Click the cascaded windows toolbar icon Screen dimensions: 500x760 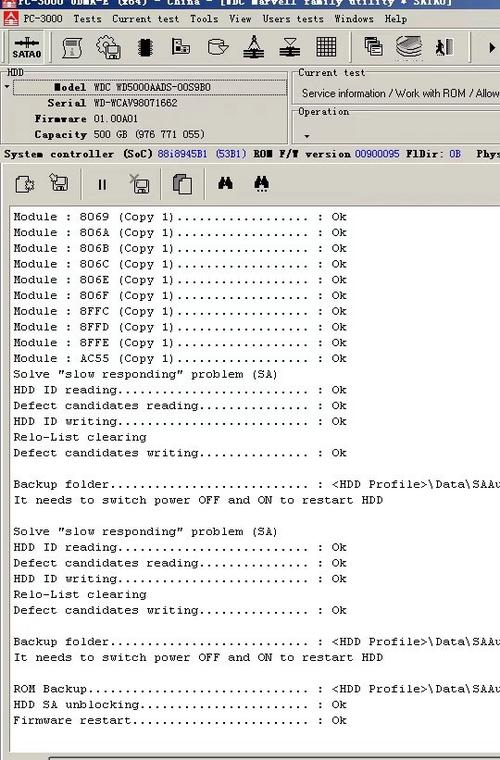373,47
